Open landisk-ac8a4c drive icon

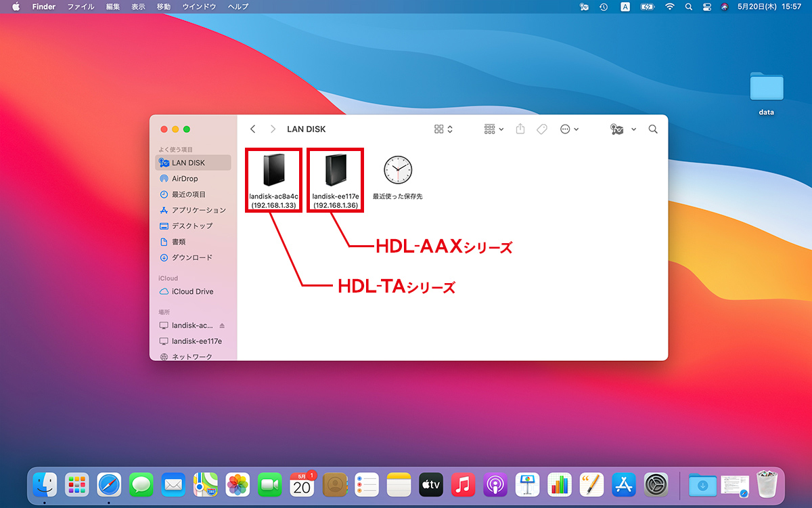point(273,171)
